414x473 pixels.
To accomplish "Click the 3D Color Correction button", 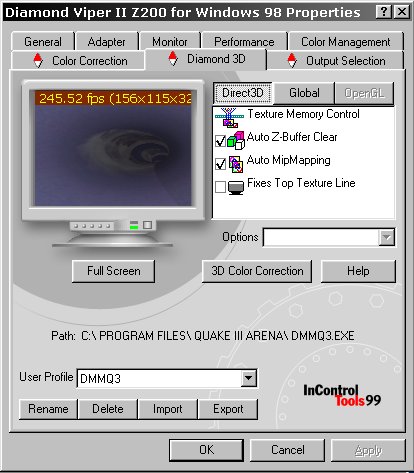I will 257,271.
